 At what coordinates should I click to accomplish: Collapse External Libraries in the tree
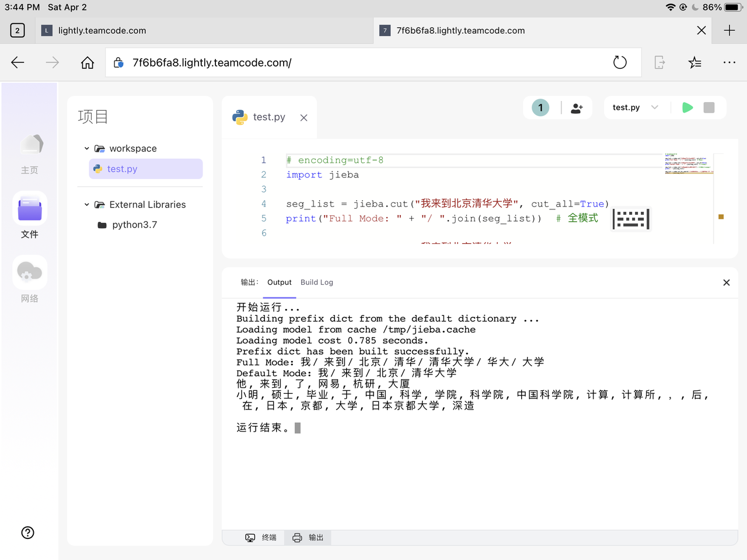click(x=86, y=204)
